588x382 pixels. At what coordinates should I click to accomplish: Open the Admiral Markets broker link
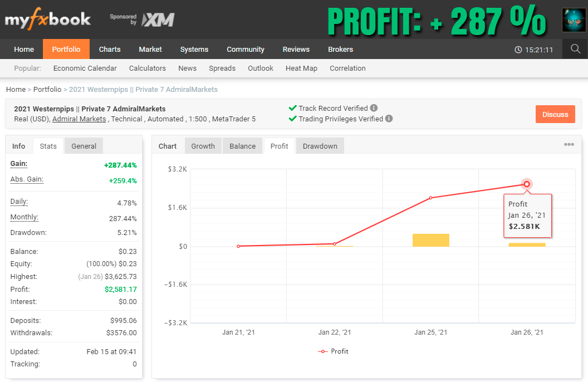[79, 119]
